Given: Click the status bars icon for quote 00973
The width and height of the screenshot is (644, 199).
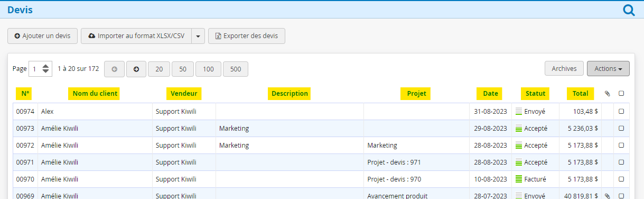Looking at the screenshot, I should pos(519,129).
